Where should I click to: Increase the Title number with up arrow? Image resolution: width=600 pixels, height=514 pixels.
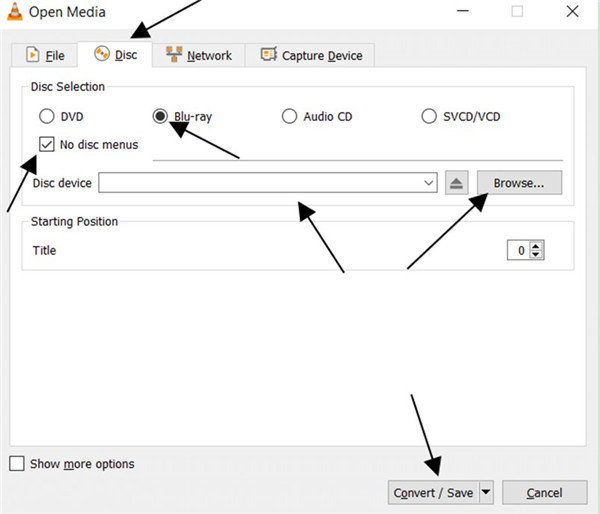point(536,246)
